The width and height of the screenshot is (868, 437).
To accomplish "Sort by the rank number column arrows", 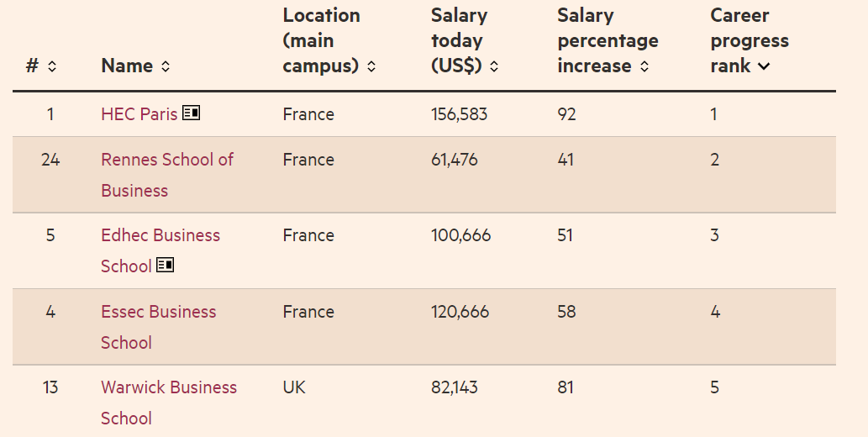I will coord(52,66).
